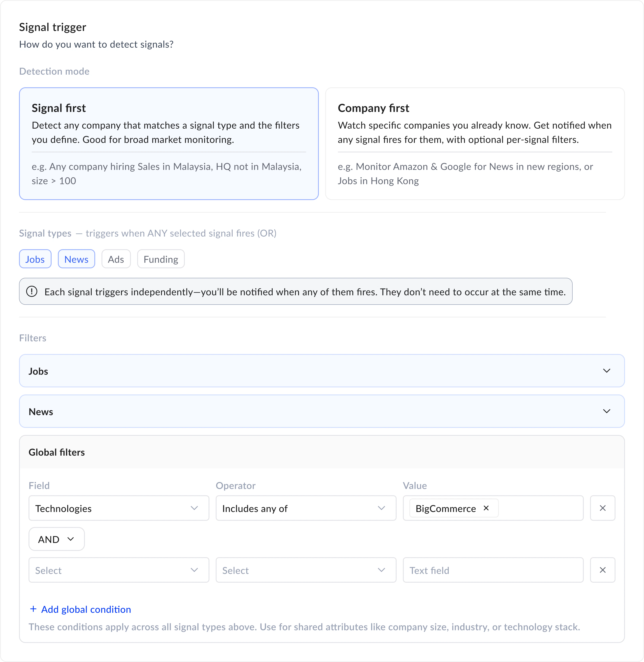Screen dimensions: 644x662
Task: Open the Includes any of operator dropdown
Action: pos(306,508)
